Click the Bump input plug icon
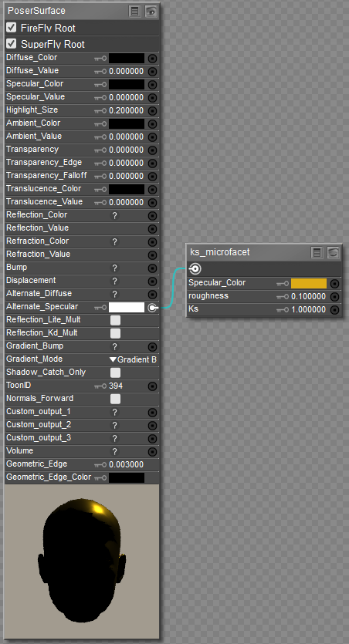This screenshot has height=644, width=349. (153, 268)
